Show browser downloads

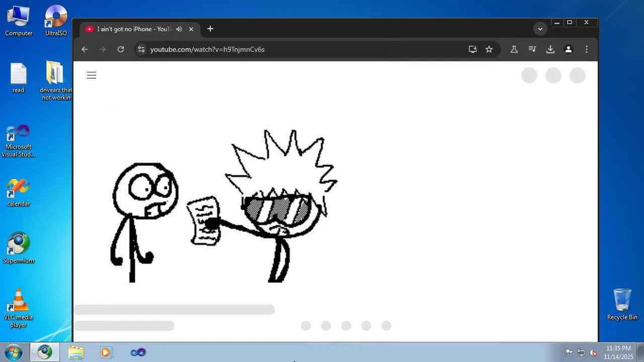(550, 49)
